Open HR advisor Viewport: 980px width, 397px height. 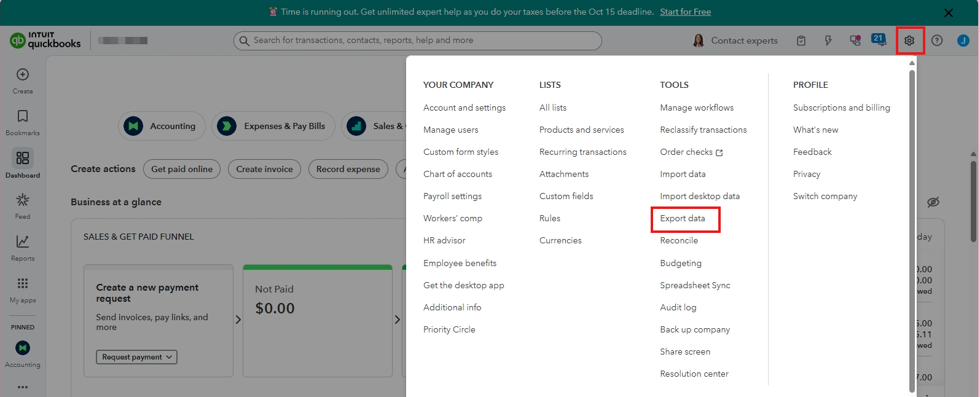click(444, 240)
